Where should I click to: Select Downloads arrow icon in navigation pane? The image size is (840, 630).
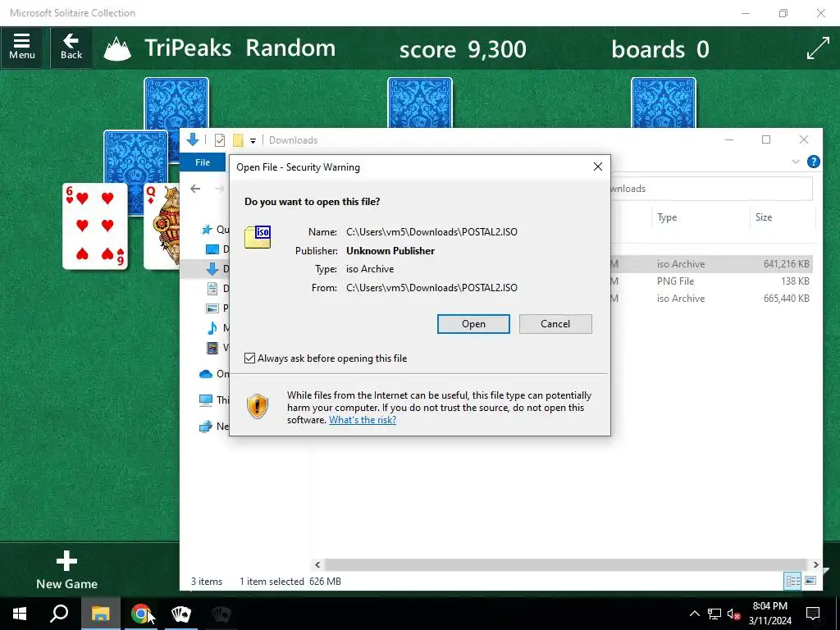pyautogui.click(x=212, y=269)
